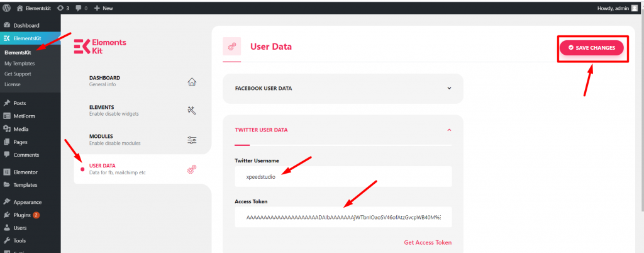Screen dimensions: 644x253
Task: Click the Tools wrench icon
Action: pos(6,240)
